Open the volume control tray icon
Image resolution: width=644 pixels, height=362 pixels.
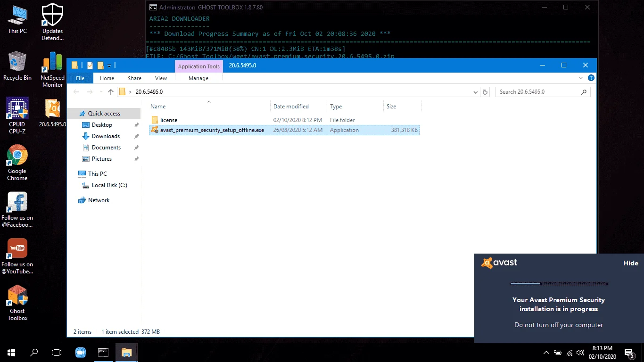[x=580, y=353]
